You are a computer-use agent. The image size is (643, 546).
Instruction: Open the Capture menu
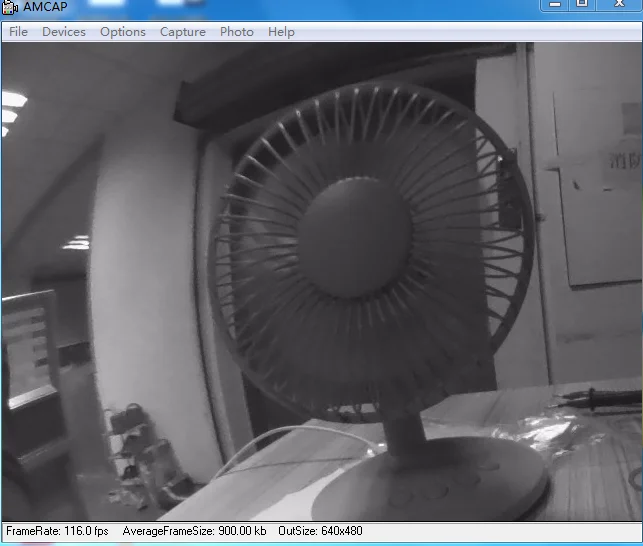183,32
